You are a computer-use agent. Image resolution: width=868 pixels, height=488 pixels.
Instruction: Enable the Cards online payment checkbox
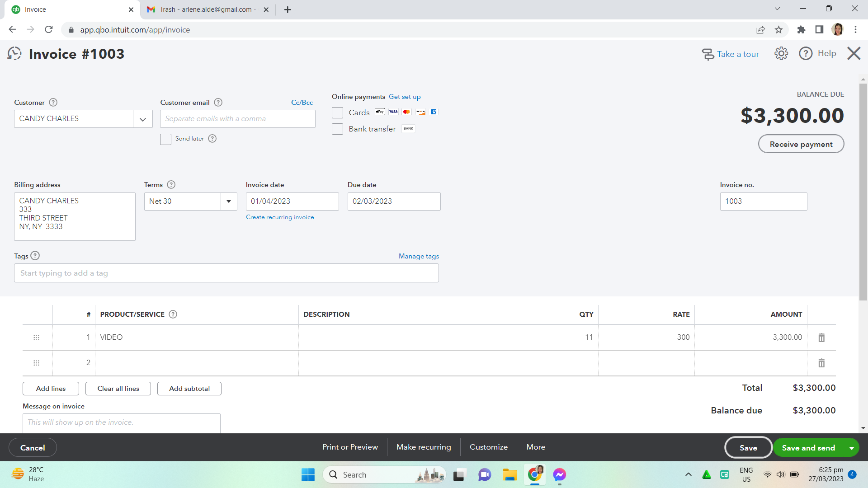[337, 113]
